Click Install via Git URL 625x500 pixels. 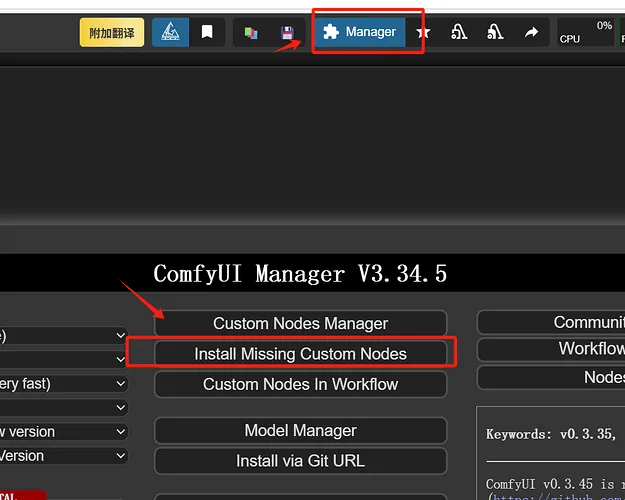pyautogui.click(x=300, y=461)
